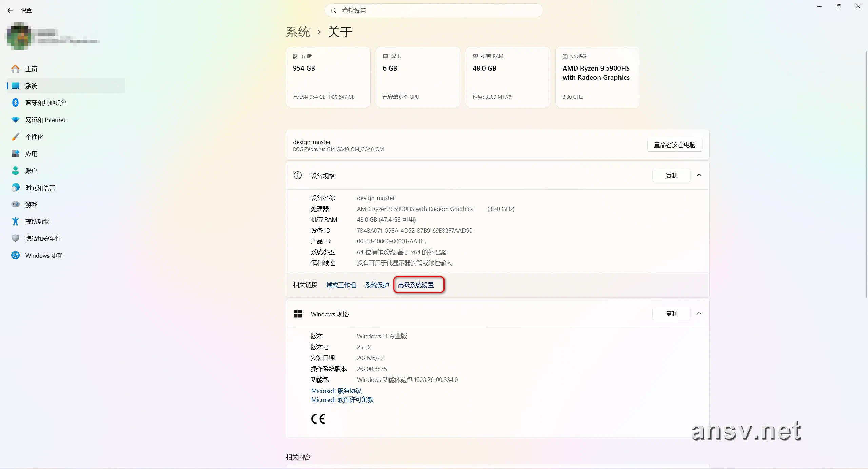The width and height of the screenshot is (868, 469).
Task: Copy Windows specs with 复制 button
Action: (x=671, y=314)
